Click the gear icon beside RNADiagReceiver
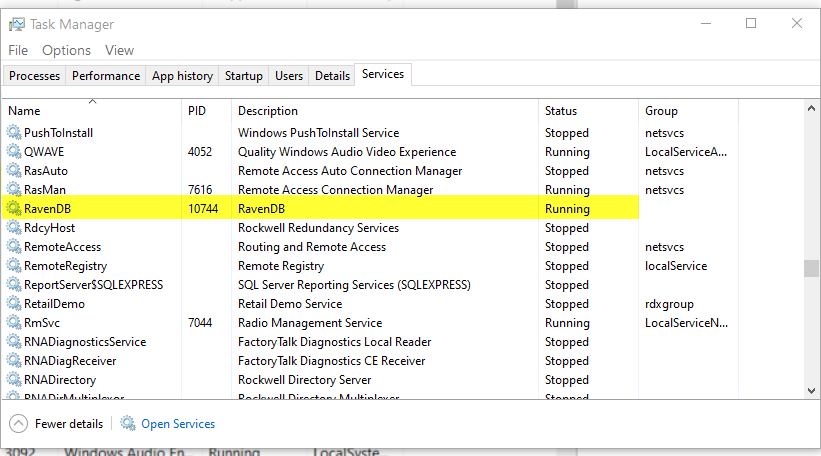821x456 pixels. (x=14, y=360)
